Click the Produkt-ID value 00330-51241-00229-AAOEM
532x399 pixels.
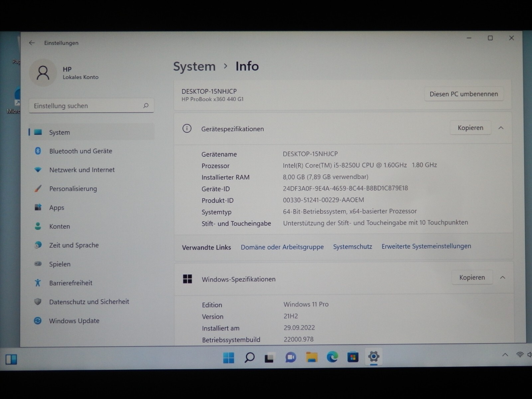(323, 200)
